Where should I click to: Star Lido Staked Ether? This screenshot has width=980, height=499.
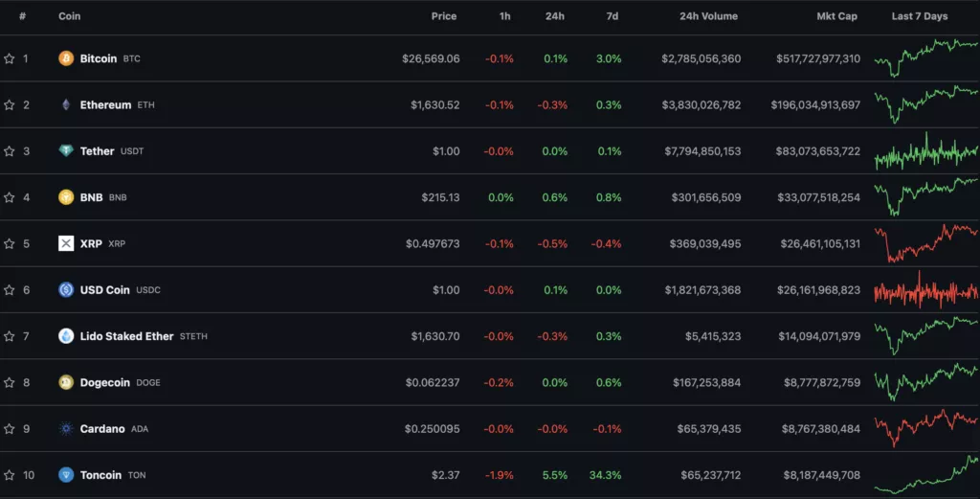click(10, 336)
